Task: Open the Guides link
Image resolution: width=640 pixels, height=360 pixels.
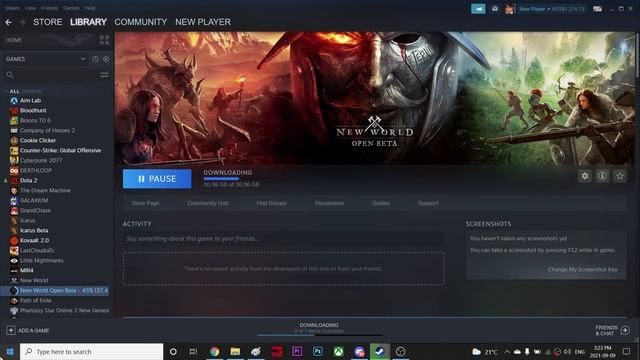Action: (381, 203)
